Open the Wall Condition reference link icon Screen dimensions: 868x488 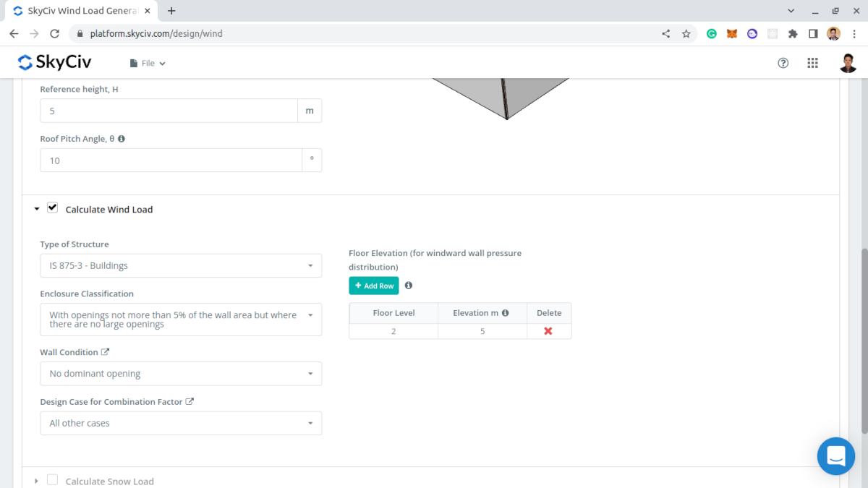click(105, 352)
